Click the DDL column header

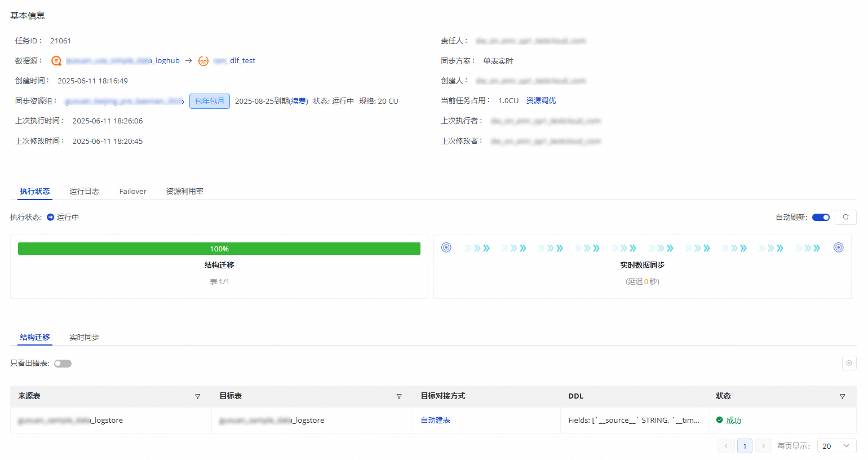(576, 396)
